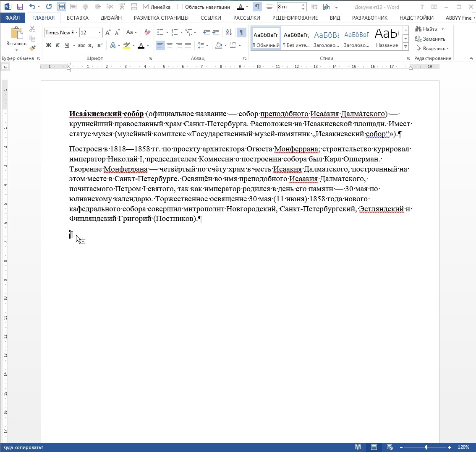This screenshot has width=476, height=452.
Task: Cut selection with the scissors icon
Action: pyautogui.click(x=32, y=29)
